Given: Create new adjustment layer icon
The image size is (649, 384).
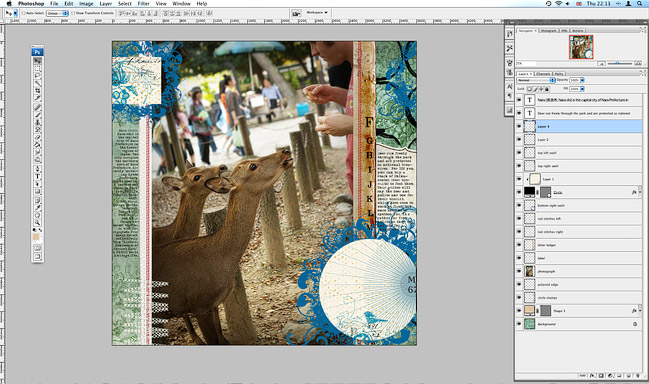Looking at the screenshot, I should (610, 376).
